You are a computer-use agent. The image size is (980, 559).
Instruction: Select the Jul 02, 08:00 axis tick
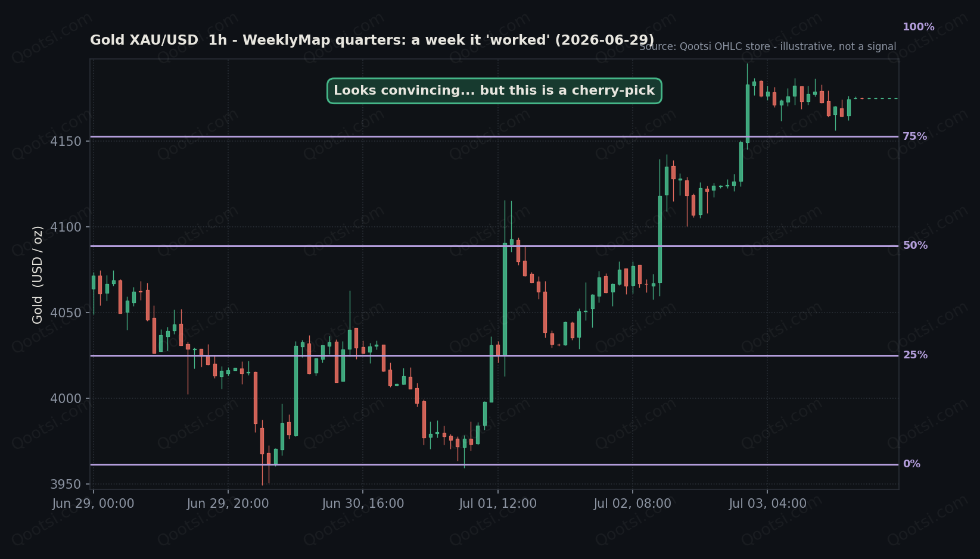point(632,504)
